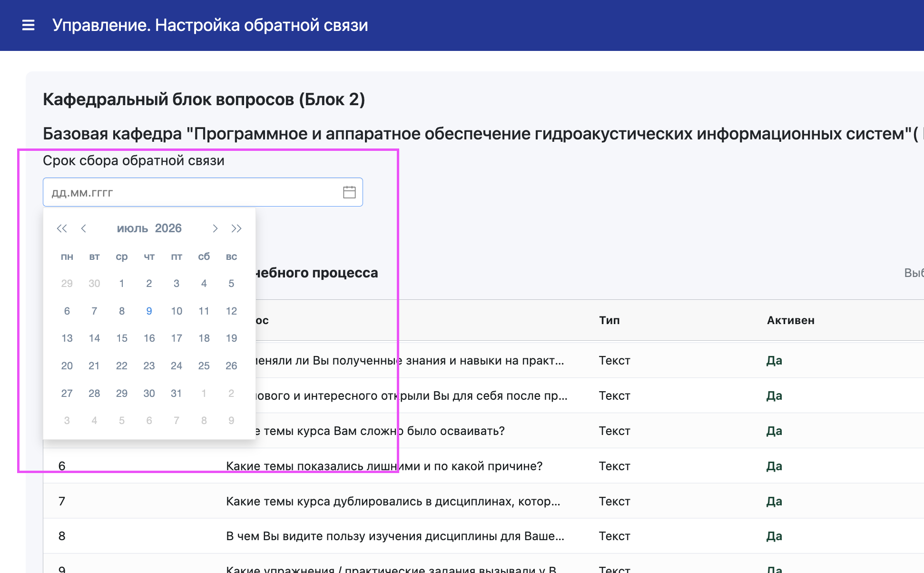Select July 2 in the calendar
924x573 pixels.
point(149,284)
